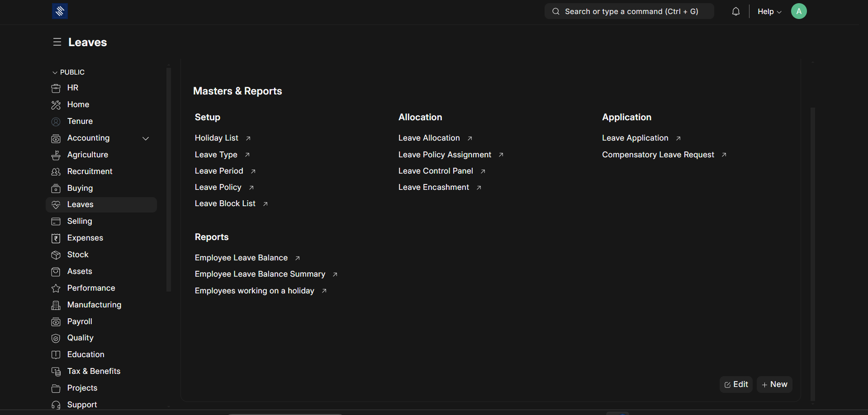The height and width of the screenshot is (415, 868).
Task: Click the Frappe app logo
Action: [60, 11]
